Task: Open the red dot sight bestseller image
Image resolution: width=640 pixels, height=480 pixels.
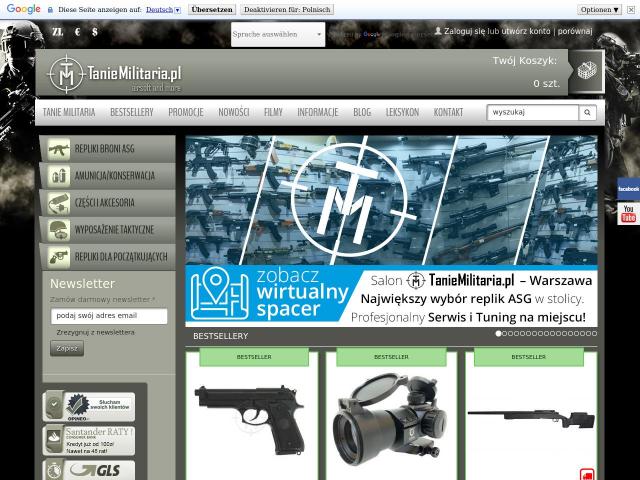Action: click(x=390, y=420)
